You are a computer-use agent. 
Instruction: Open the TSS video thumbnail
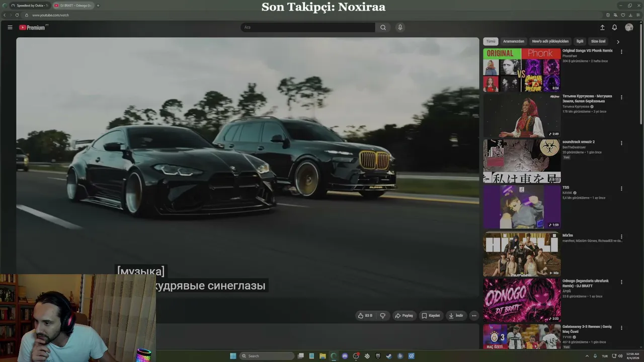pos(522,207)
